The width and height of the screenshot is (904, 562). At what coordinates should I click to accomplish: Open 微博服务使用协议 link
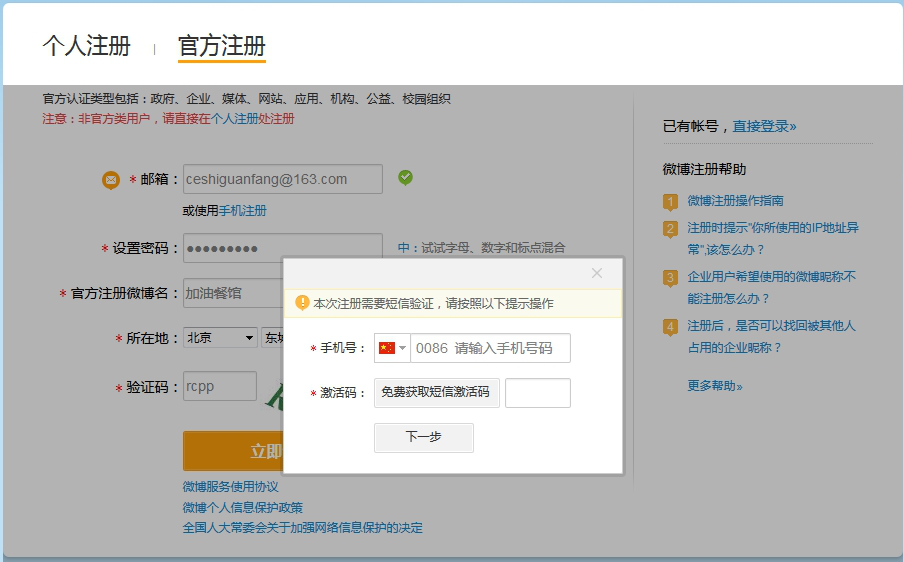pos(231,487)
